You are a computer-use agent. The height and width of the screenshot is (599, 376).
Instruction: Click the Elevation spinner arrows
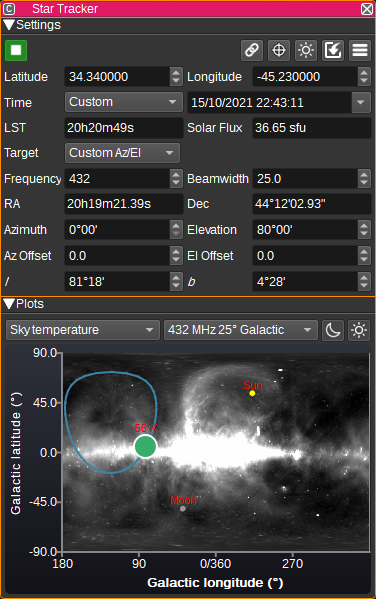pos(364,230)
